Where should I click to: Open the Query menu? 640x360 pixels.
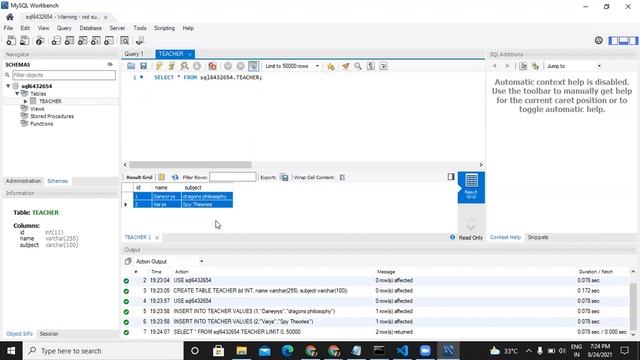tap(64, 28)
